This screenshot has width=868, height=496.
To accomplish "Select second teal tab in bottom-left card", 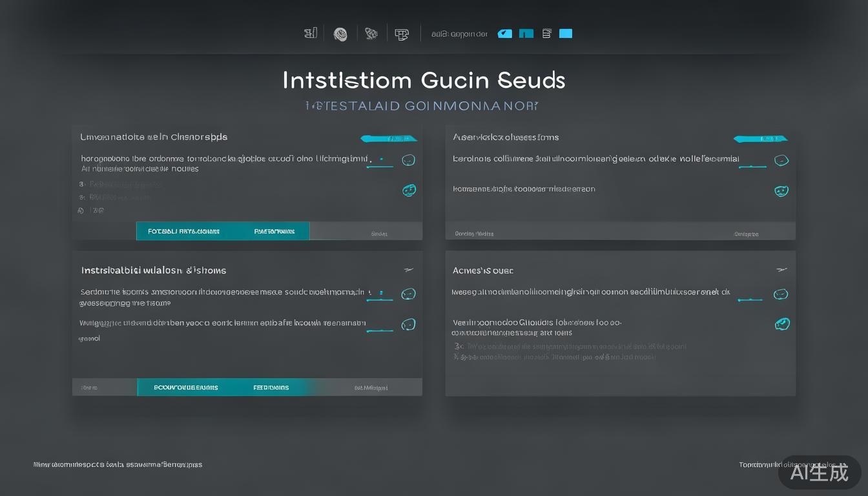I will (x=271, y=387).
